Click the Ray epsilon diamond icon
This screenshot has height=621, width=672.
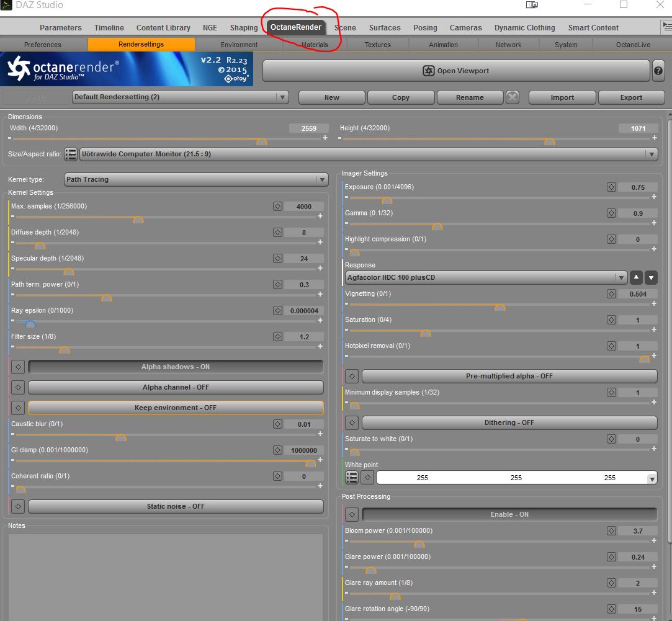277,310
